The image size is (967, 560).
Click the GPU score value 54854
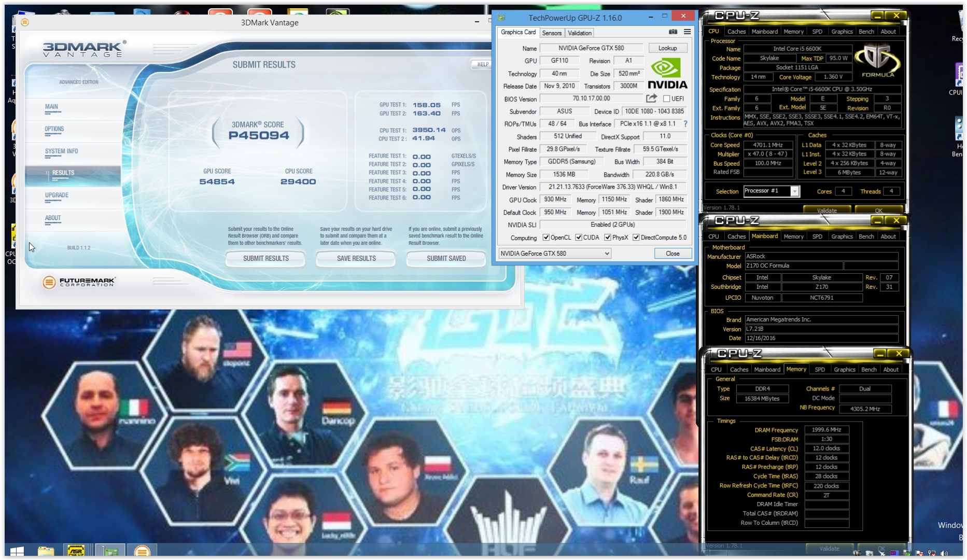coord(217,181)
